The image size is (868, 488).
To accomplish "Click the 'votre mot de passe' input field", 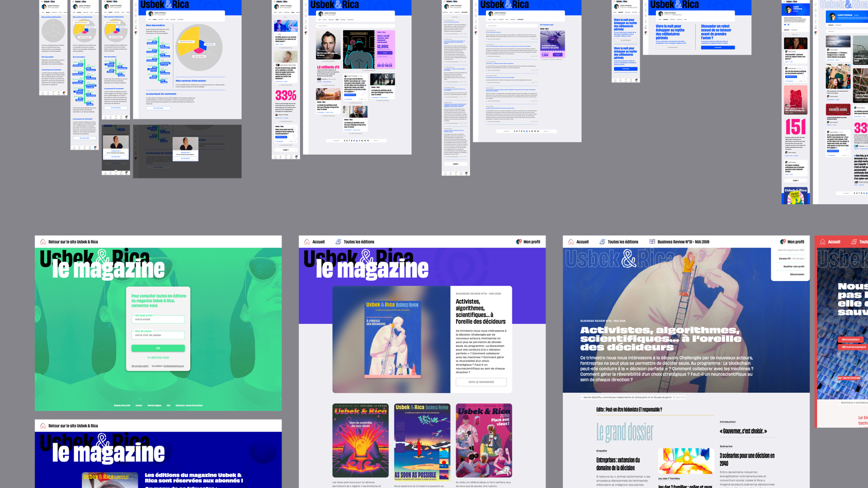I will click(158, 335).
